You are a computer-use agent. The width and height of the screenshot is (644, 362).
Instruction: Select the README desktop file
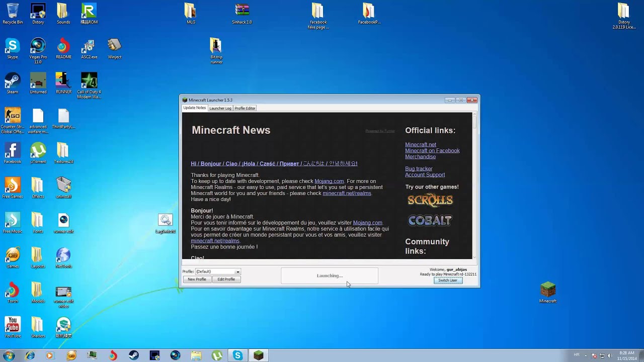click(63, 49)
